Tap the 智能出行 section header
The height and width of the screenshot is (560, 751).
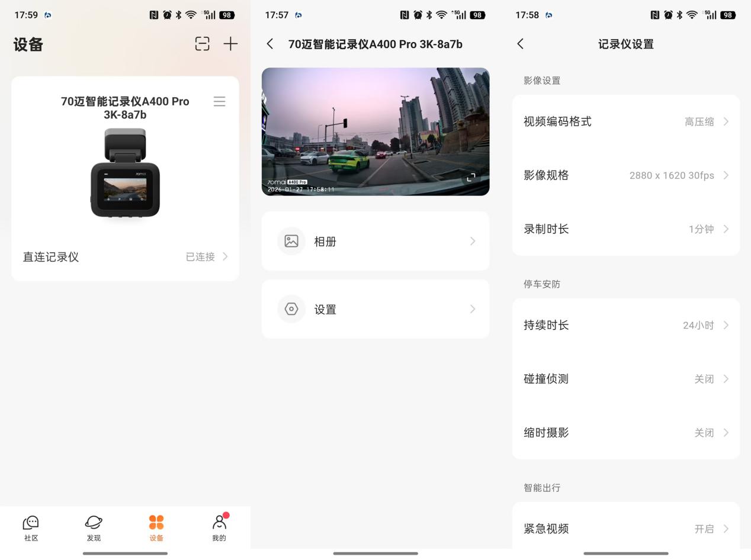click(x=542, y=488)
